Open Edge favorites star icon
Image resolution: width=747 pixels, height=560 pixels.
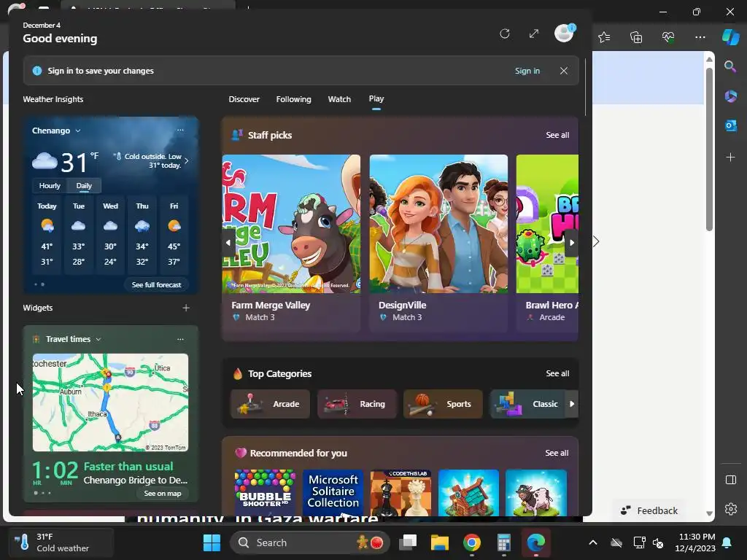click(604, 37)
